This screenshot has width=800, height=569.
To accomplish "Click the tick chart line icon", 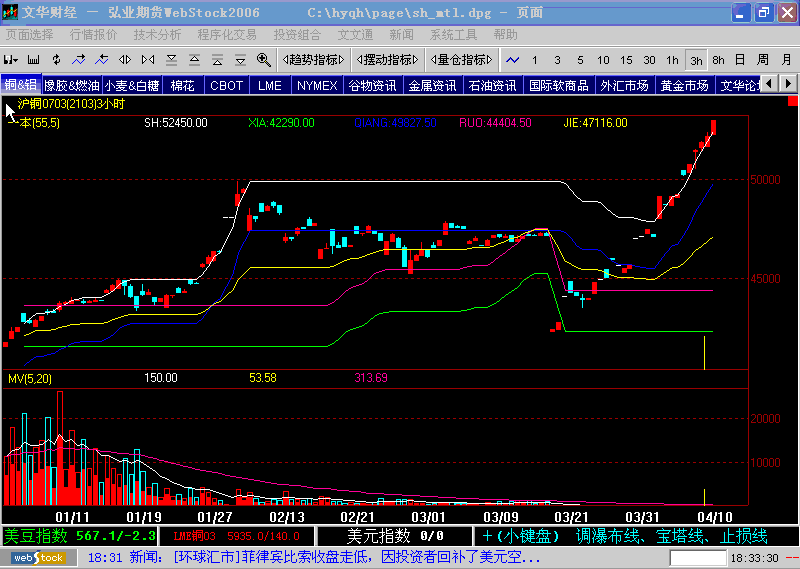I will [x=512, y=60].
